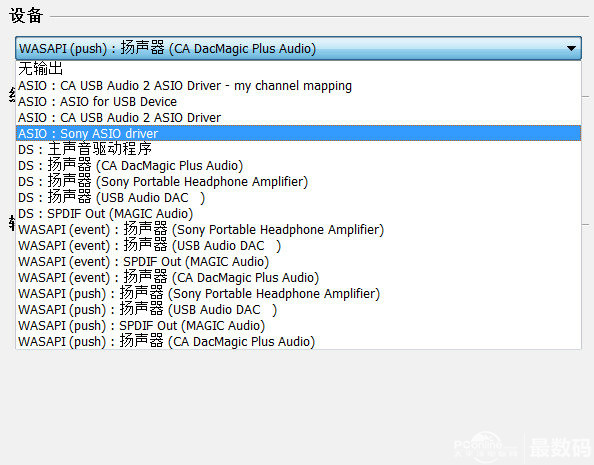Select ASIO : ASIO for USB Device
The width and height of the screenshot is (594, 465).
[x=299, y=102]
